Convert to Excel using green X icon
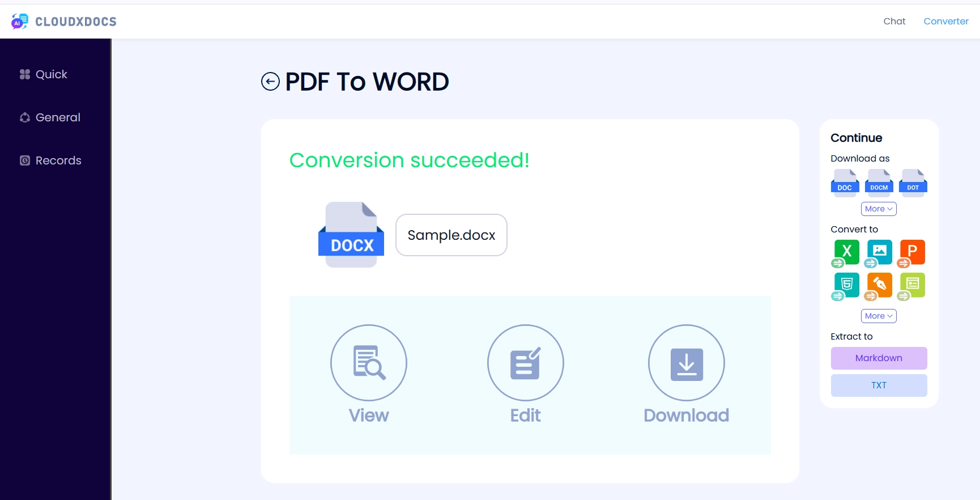 pos(846,253)
